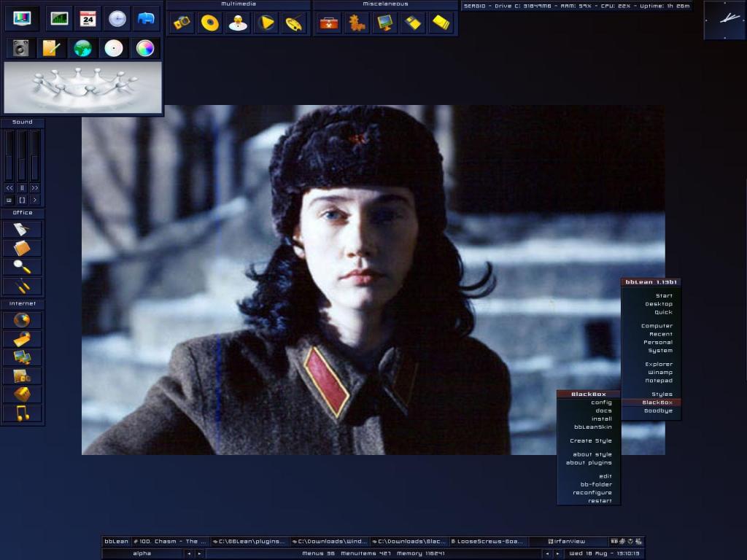Open the monitor icon in Miscelaneous

point(385,23)
